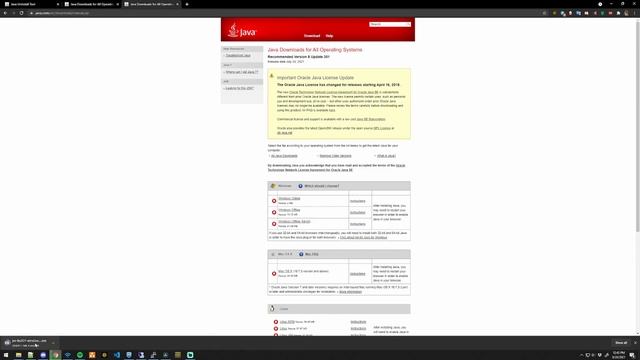The width and height of the screenshot is (640, 360).
Task: Open Instructions for Windows Online
Action: click(x=358, y=201)
